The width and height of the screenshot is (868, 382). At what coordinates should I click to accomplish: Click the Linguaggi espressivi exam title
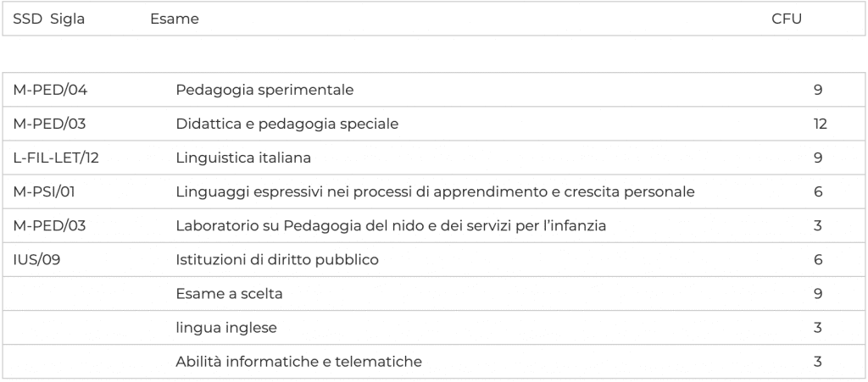tap(435, 191)
